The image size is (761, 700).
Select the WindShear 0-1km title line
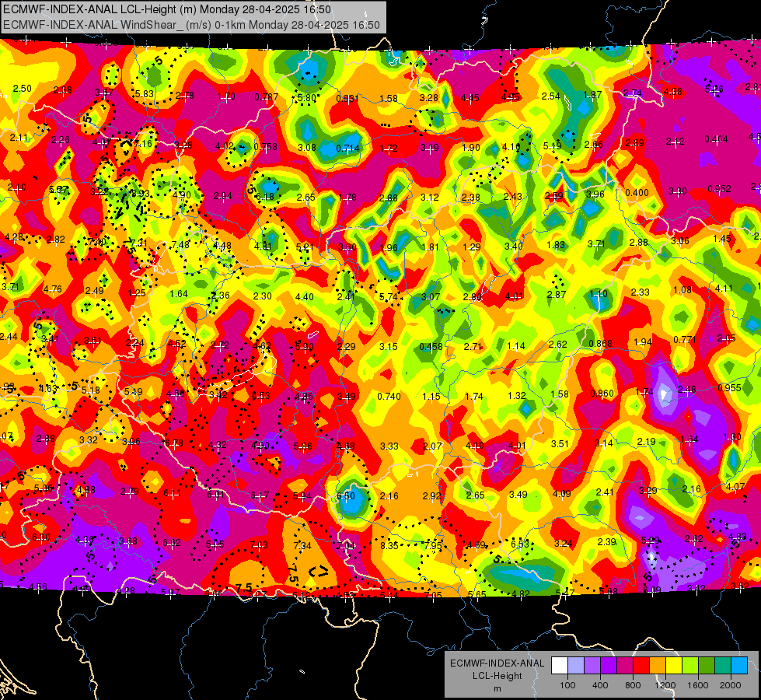coord(192,25)
